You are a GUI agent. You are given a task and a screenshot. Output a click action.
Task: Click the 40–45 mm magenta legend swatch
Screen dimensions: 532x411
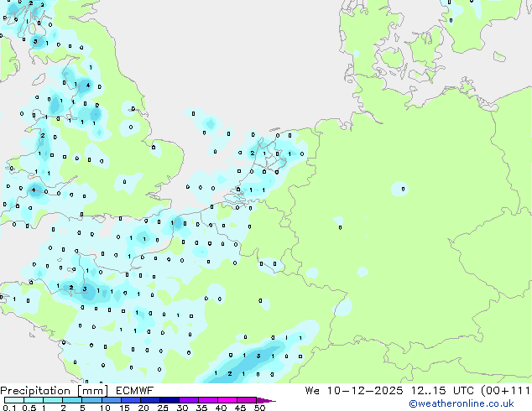point(227,400)
